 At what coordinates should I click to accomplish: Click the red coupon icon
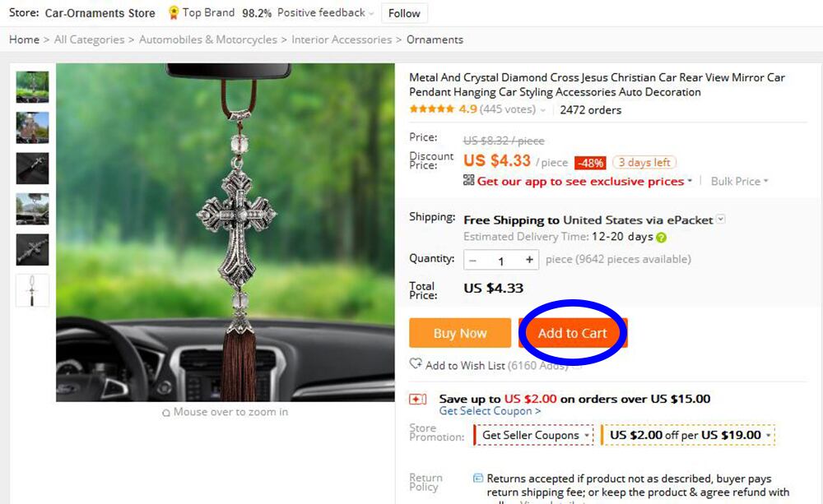tap(418, 399)
